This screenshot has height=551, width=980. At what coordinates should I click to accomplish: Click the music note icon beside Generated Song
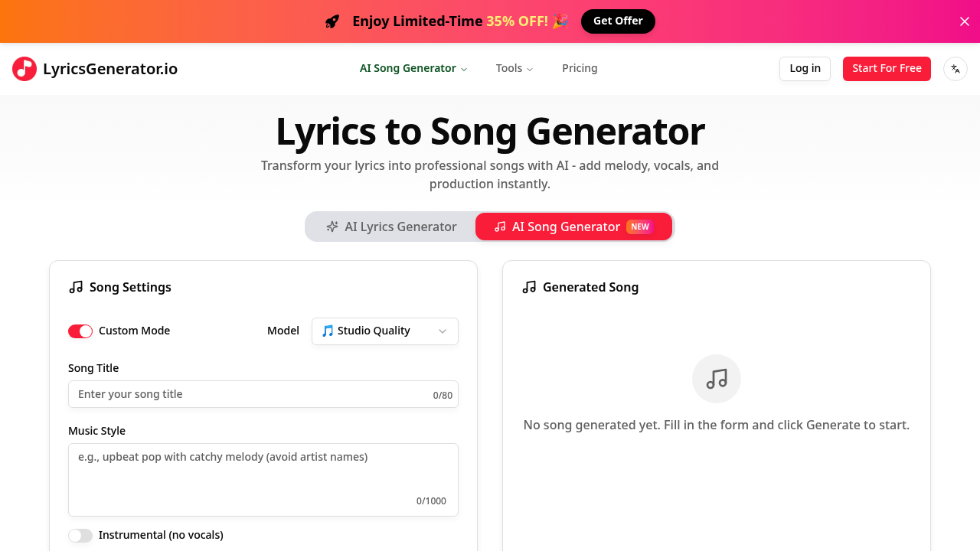528,287
